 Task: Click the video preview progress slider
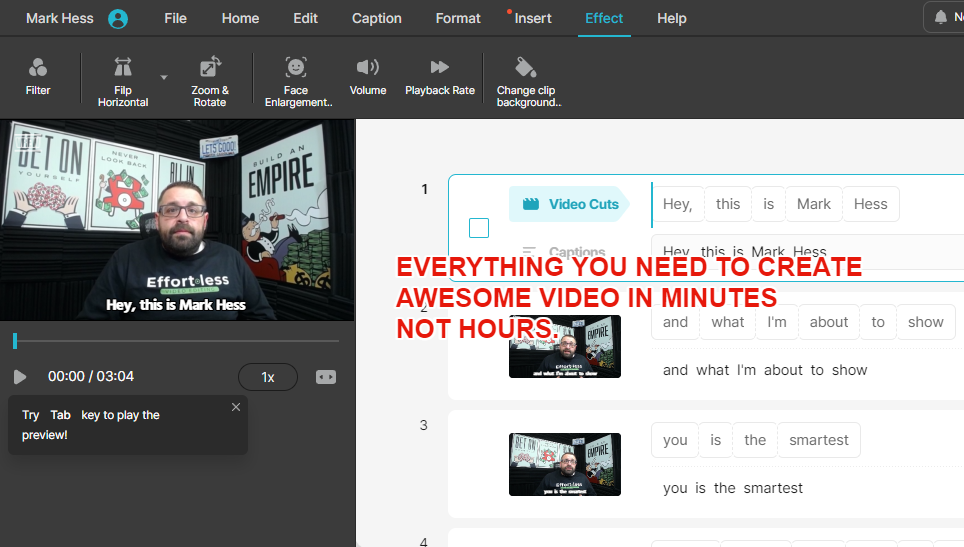176,341
